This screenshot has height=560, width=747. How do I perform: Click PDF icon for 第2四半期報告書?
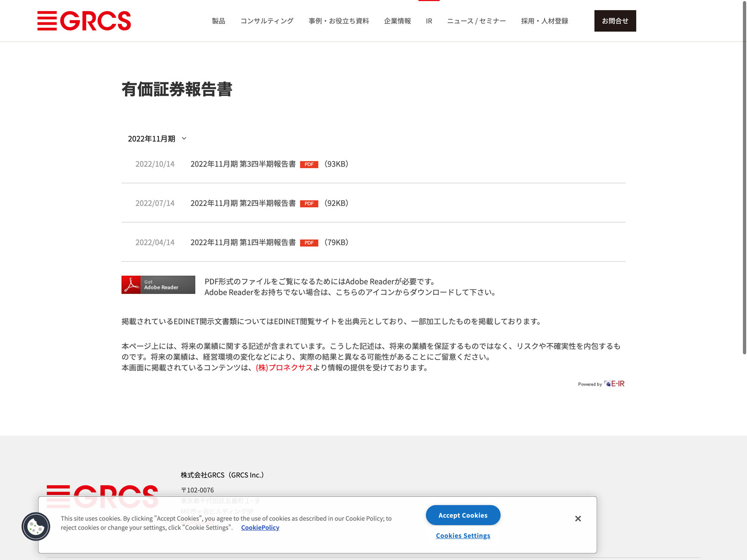click(x=309, y=203)
